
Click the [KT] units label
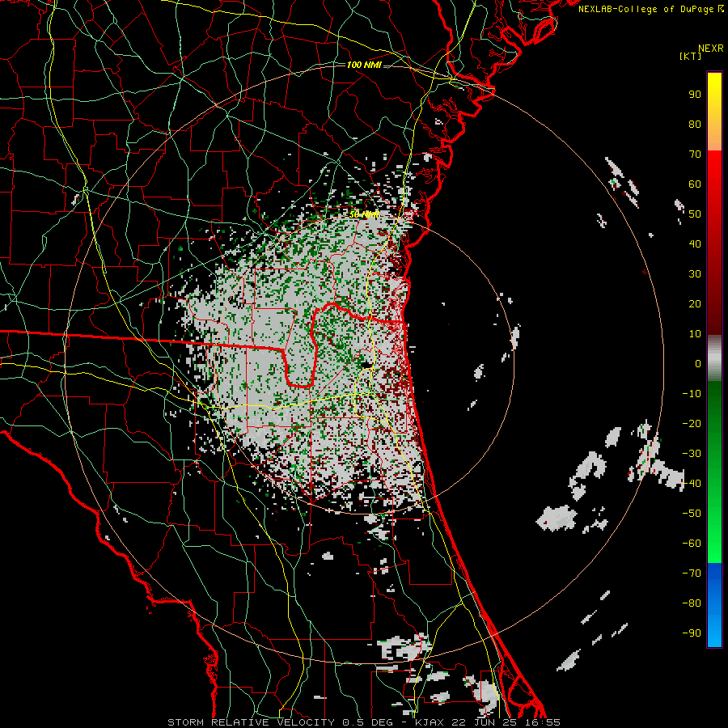tap(691, 56)
